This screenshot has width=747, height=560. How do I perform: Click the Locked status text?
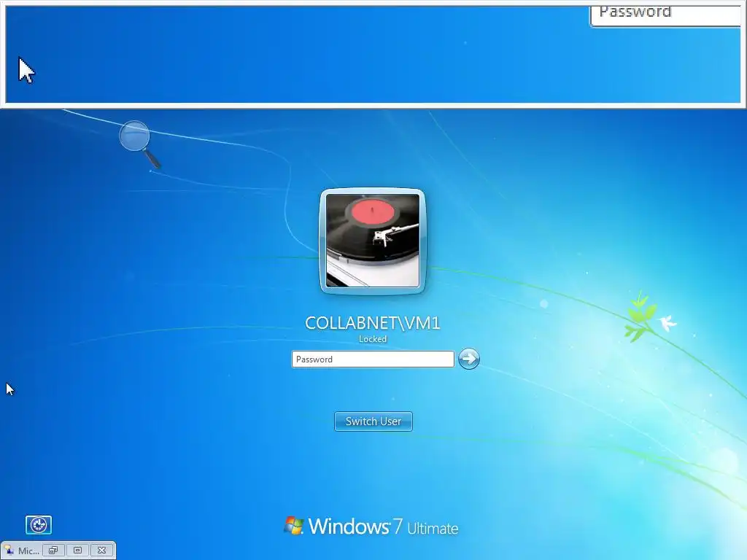pos(373,339)
